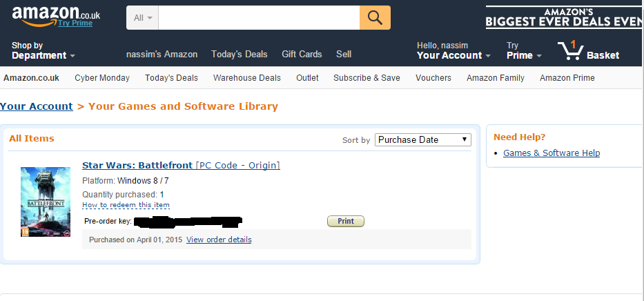Go to the Your Account breadcrumb link
644x301 pixels.
click(x=37, y=106)
